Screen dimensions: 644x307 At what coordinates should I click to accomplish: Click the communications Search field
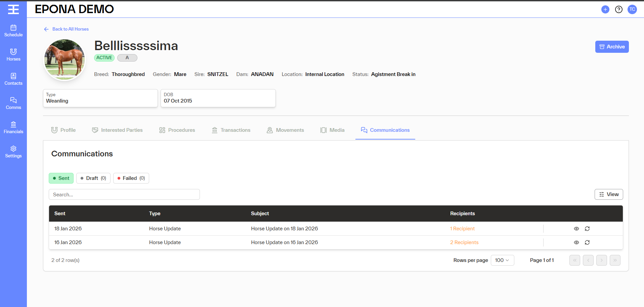click(124, 195)
